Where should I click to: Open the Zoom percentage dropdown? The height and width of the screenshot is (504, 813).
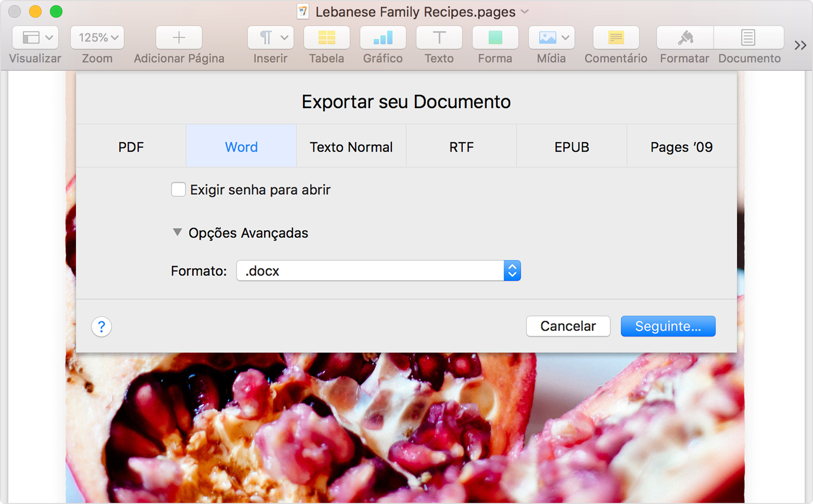(x=97, y=37)
